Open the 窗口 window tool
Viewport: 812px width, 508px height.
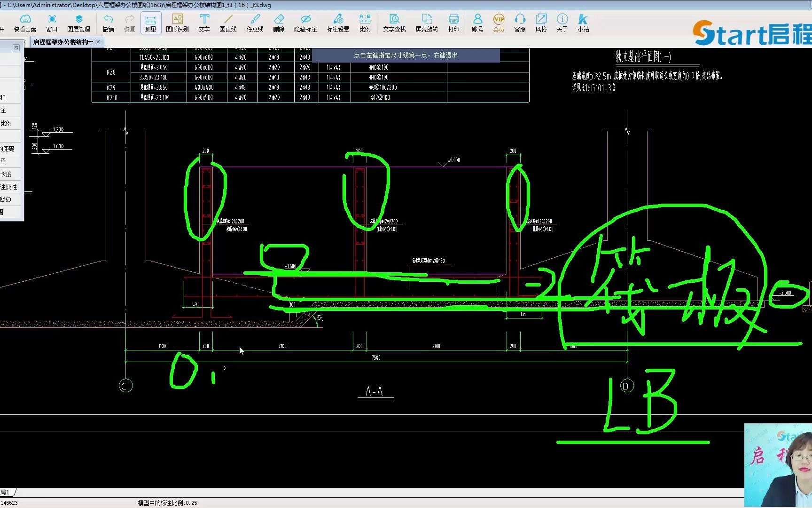[52, 23]
